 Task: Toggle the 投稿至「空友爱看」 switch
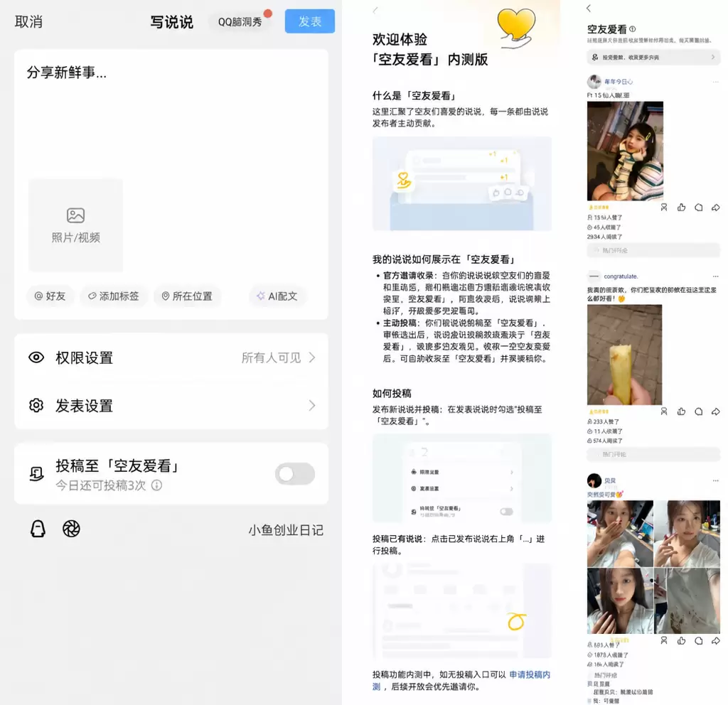click(295, 474)
